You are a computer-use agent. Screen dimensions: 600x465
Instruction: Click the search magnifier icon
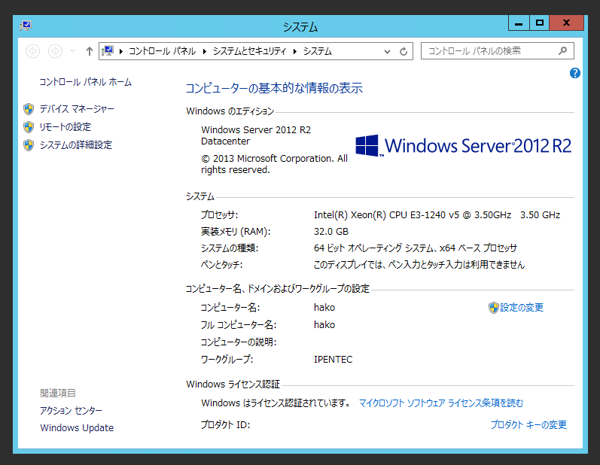(x=562, y=51)
